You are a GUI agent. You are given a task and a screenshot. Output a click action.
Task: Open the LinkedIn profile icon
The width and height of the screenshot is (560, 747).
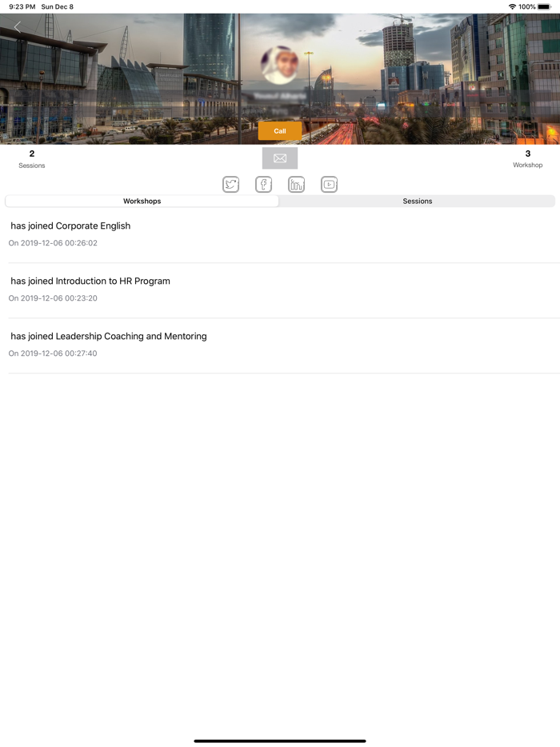297,185
